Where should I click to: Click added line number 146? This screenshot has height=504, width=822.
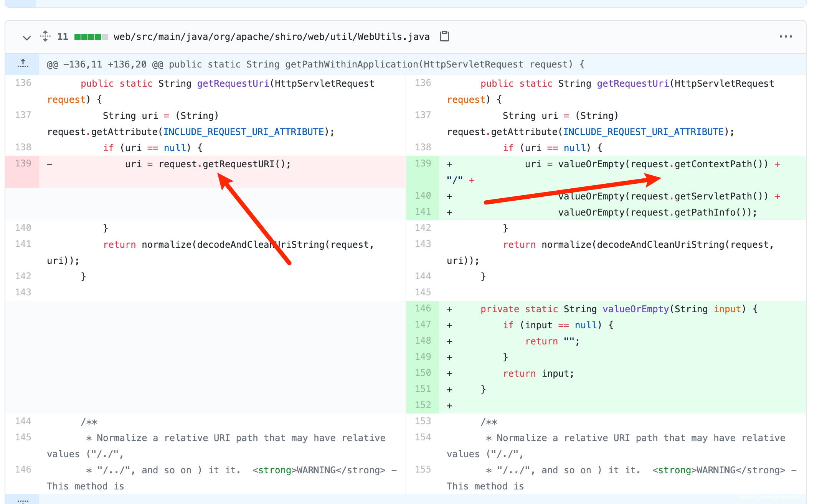pos(423,309)
